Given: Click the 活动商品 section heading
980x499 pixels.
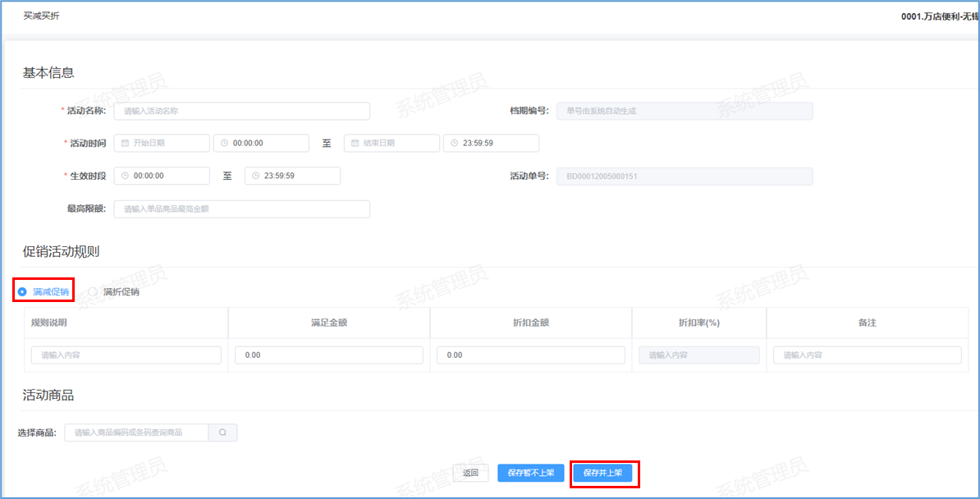Looking at the screenshot, I should tap(48, 396).
